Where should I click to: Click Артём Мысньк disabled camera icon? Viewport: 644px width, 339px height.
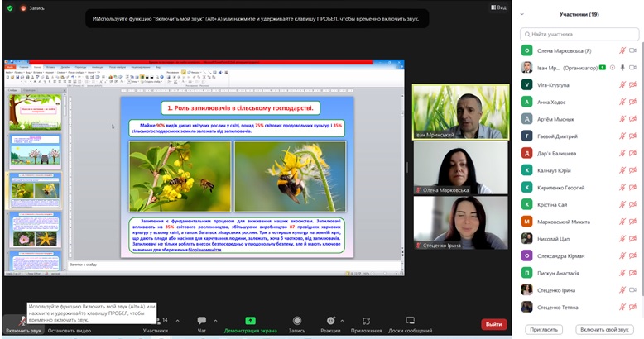tap(633, 119)
